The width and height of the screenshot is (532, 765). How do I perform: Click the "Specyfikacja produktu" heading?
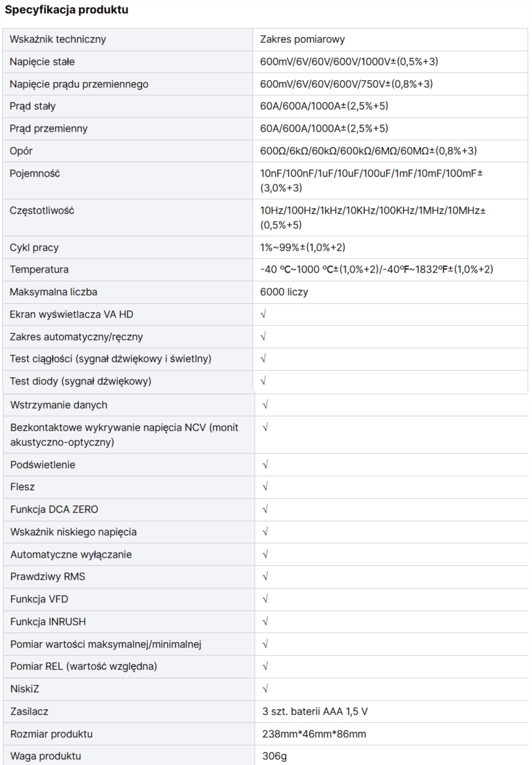(x=66, y=10)
